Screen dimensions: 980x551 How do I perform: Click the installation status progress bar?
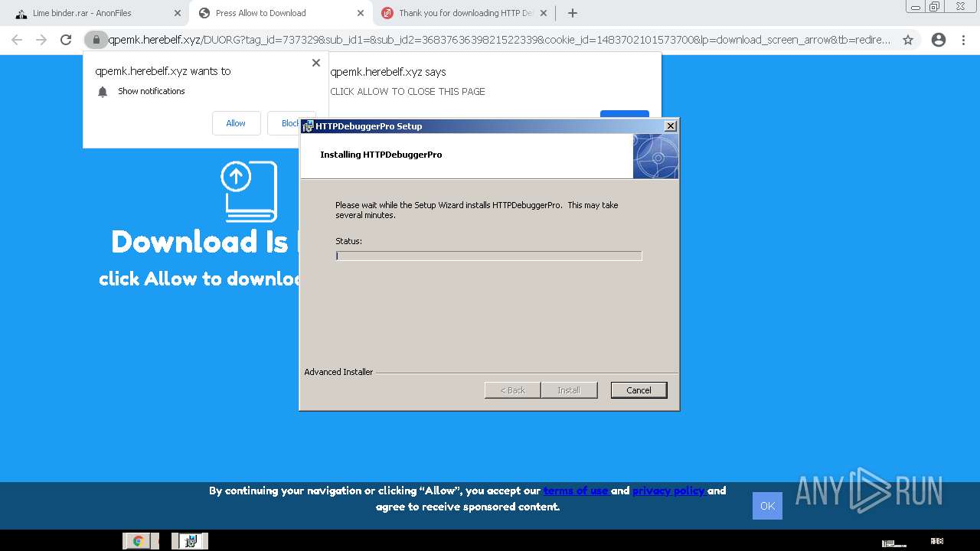point(488,256)
